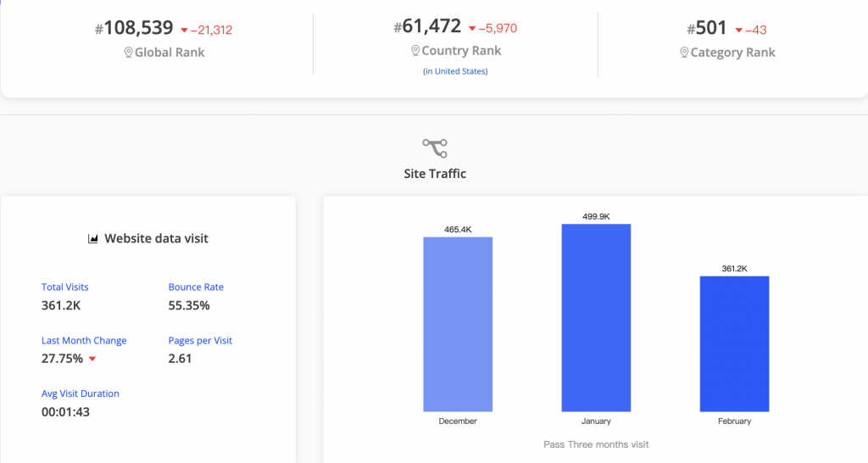Click the Site Traffic heading
Screen dimensions: 868x463
tap(435, 174)
